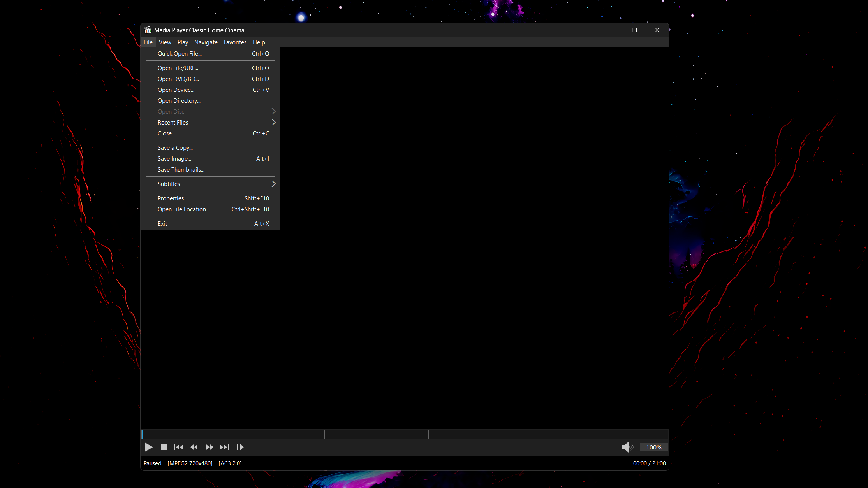Skip to the previous chapter

(179, 447)
